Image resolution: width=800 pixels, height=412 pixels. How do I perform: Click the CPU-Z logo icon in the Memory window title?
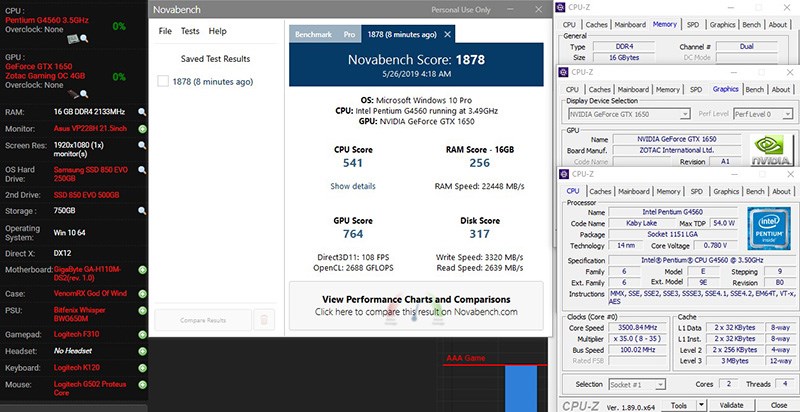[561, 7]
